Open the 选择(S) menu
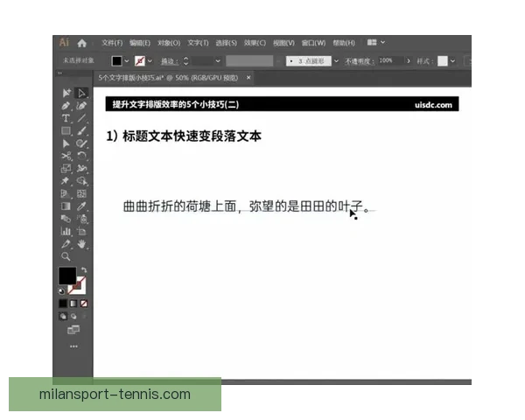The image size is (525, 420). click(x=226, y=43)
